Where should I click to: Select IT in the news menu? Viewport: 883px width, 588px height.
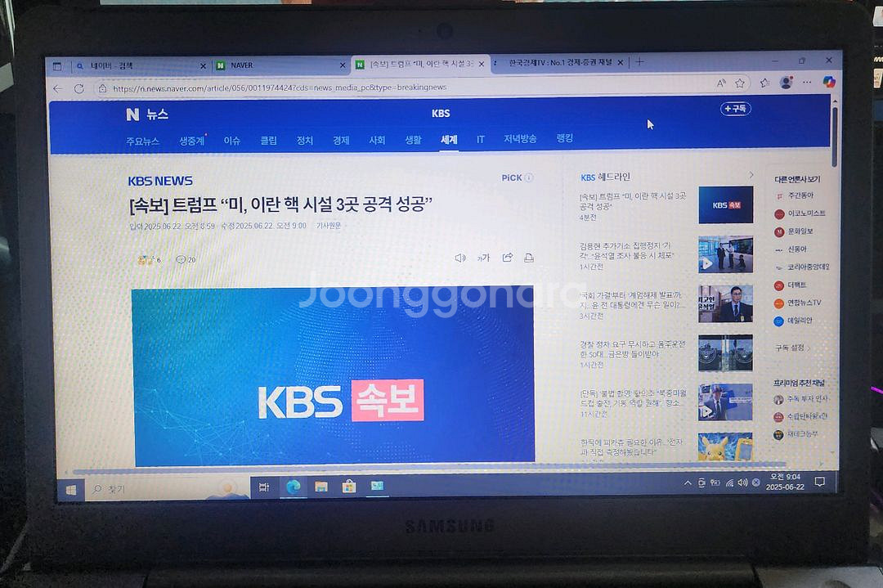[481, 140]
